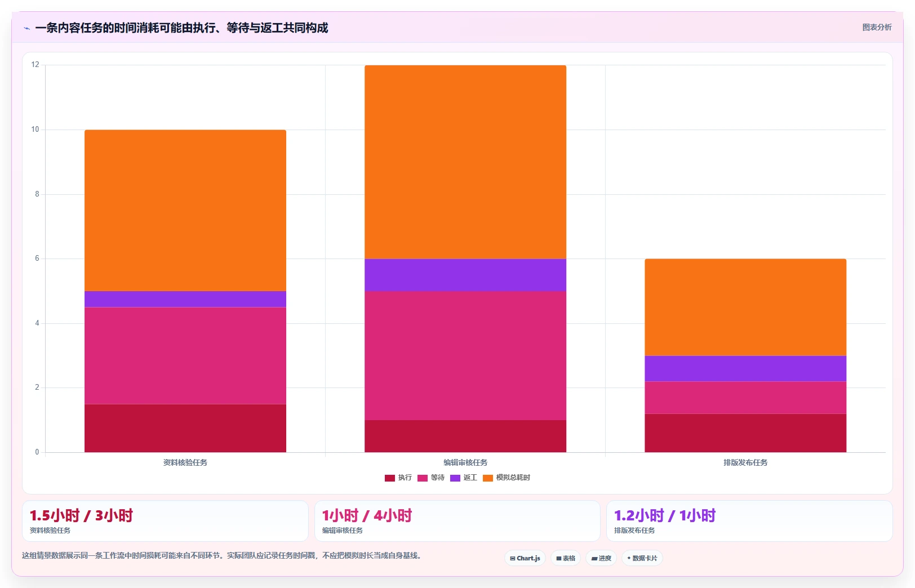915x588 pixels.
Task: Click the purple 返工 segment of 资料核验任务 bar
Action: (185, 299)
